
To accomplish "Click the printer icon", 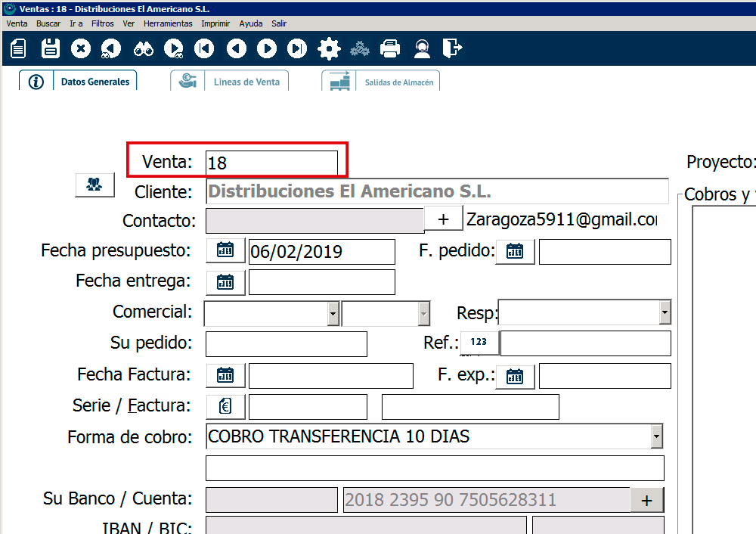I will click(390, 49).
